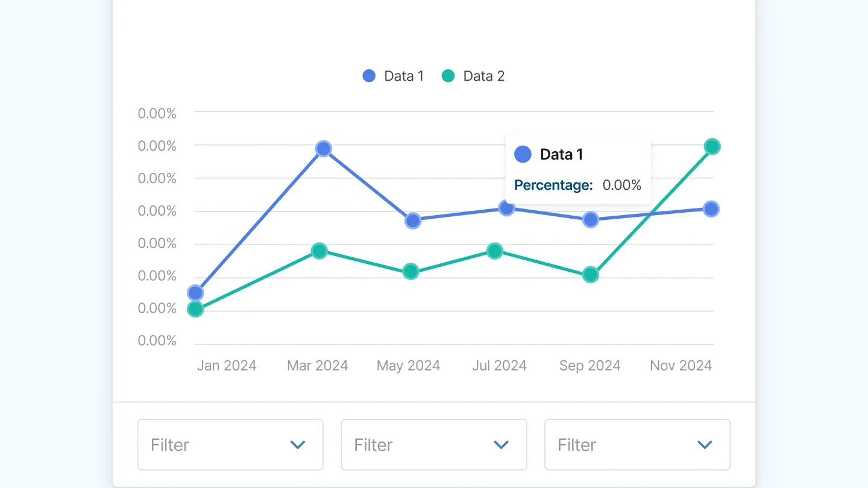
Task: Click the blue Data 1 point at May 2024
Action: [x=412, y=221]
